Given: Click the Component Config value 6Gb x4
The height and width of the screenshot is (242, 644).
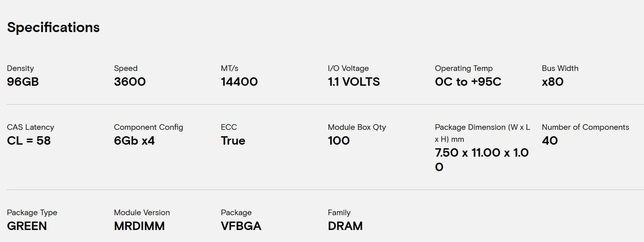Looking at the screenshot, I should coord(134,141).
